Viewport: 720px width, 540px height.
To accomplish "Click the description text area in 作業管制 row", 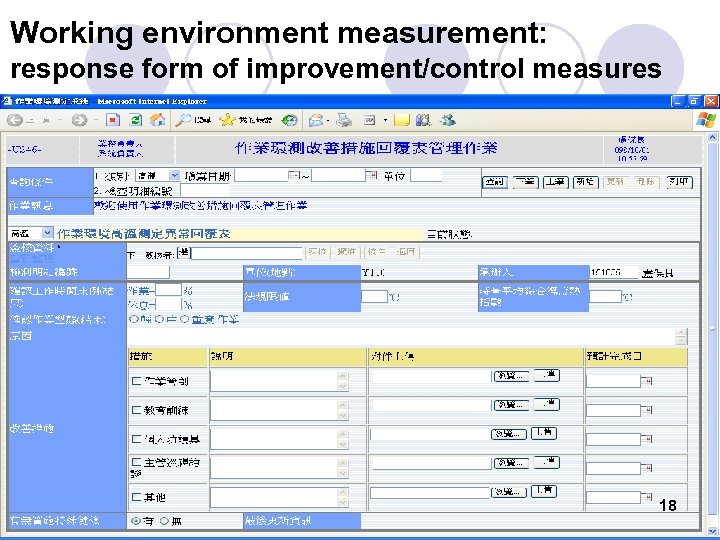I will 279,381.
